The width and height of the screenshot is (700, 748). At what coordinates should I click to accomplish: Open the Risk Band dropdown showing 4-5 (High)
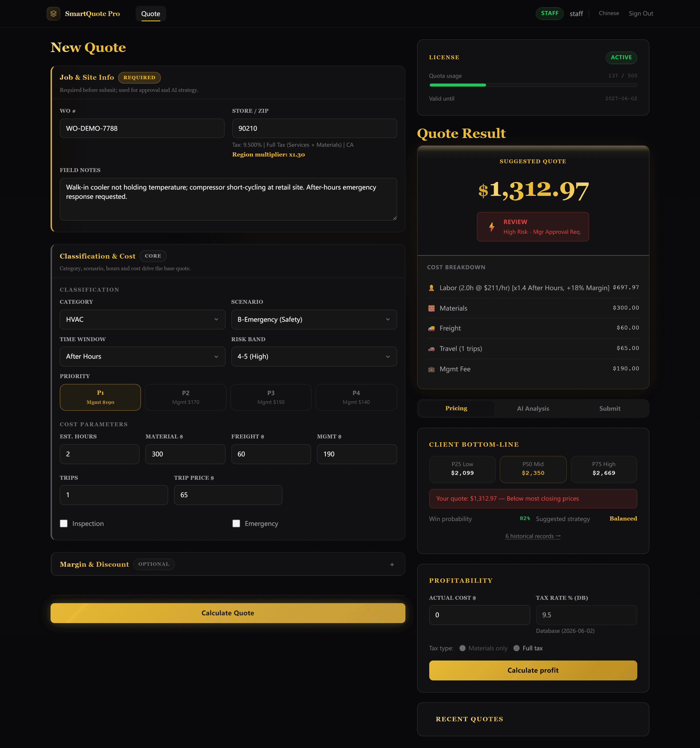(x=314, y=356)
